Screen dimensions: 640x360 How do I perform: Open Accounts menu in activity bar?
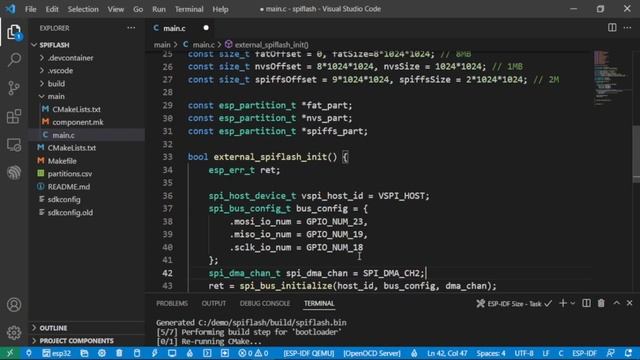coord(14,304)
